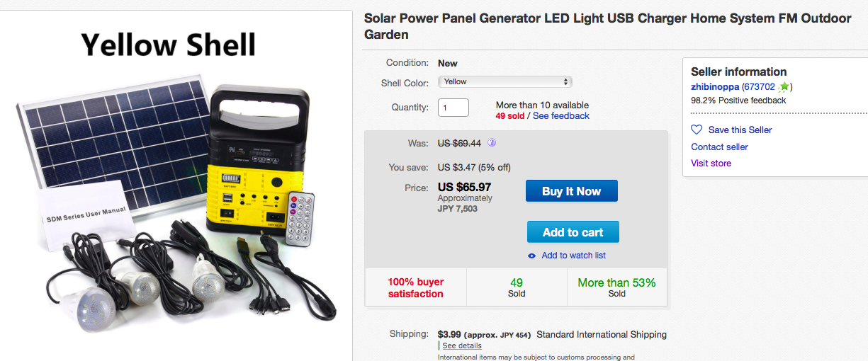The image size is (868, 361).
Task: Click the eye icon for watch list
Action: [532, 256]
